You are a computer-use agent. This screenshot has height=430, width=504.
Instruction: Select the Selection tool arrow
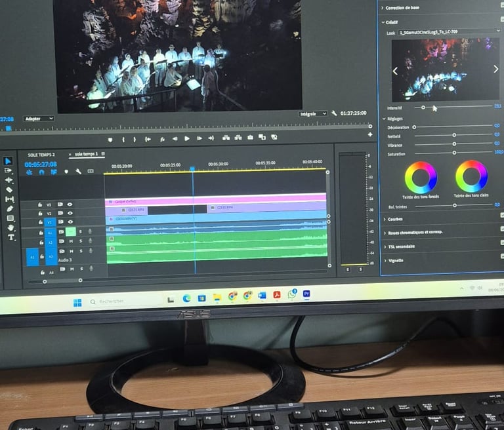[9, 161]
